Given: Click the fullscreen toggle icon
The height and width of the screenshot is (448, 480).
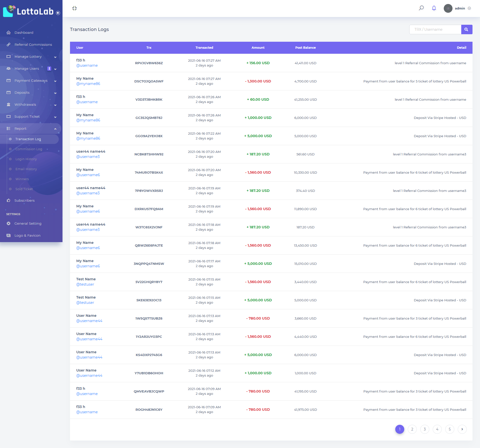Looking at the screenshot, I should [74, 8].
